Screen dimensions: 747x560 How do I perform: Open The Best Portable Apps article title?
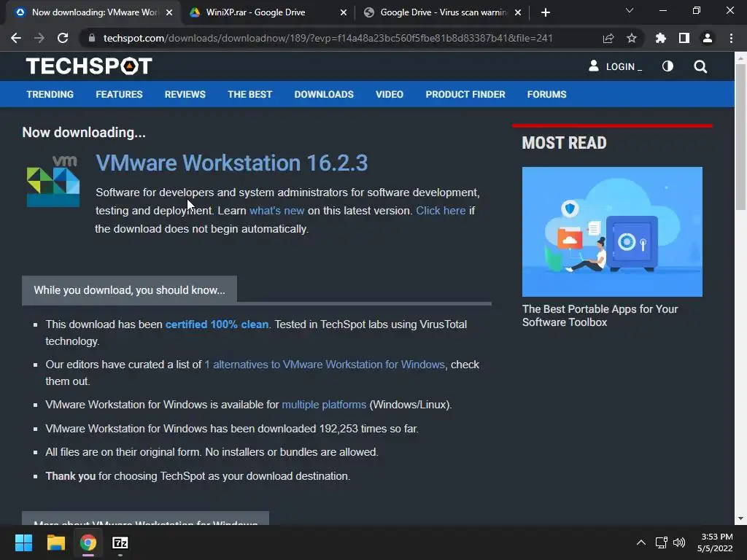(600, 315)
